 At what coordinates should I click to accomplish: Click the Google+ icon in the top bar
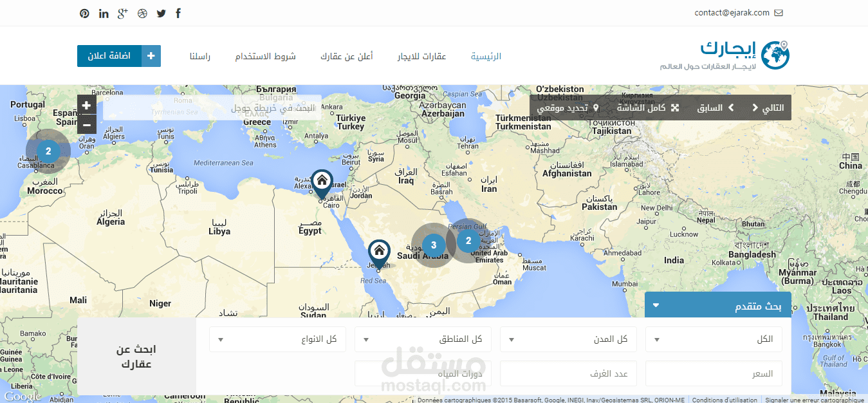122,13
